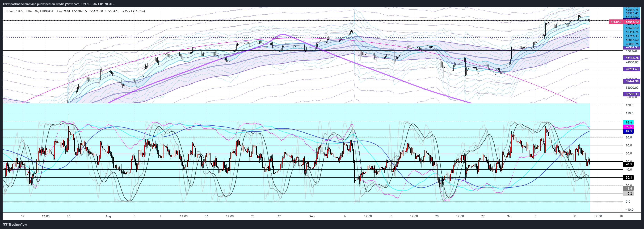Click the oscillator scale label 80.0
Screen dimensions: 644x229
(629, 137)
